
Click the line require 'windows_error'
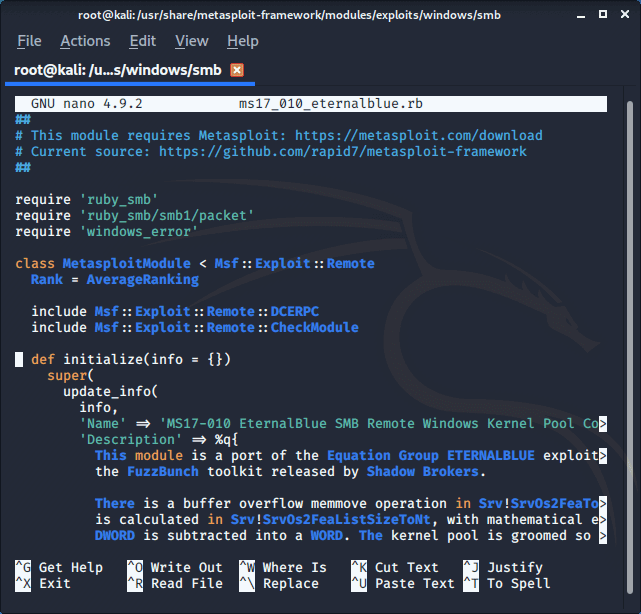[107, 231]
